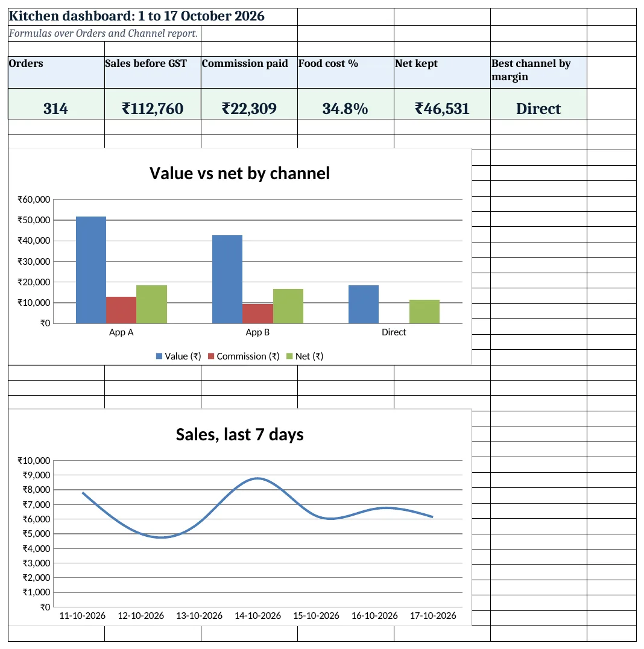Click the red Commission bar for App B
Screen dimensions: 644x649
(x=258, y=314)
